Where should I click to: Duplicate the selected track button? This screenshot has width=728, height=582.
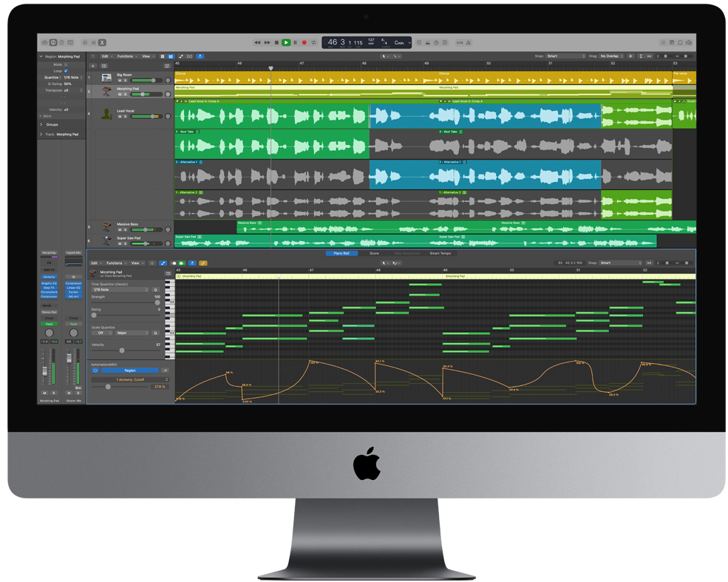pos(104,66)
